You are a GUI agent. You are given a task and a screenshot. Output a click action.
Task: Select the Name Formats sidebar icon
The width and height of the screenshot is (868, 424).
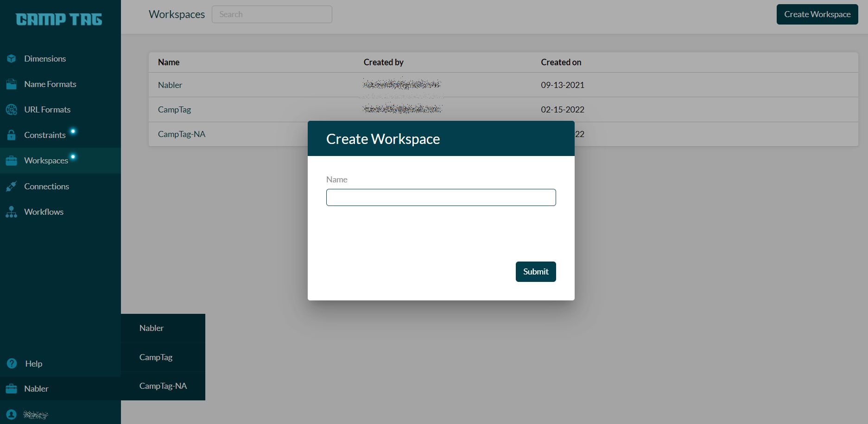11,84
